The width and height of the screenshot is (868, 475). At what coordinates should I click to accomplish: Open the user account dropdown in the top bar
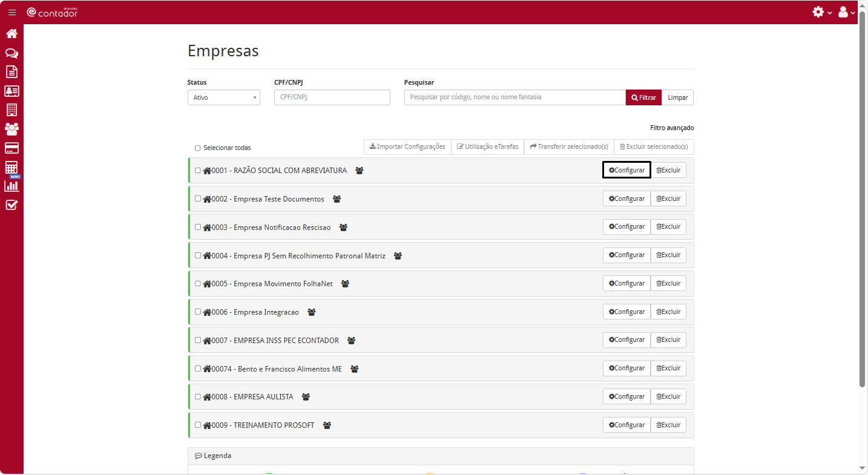tap(846, 12)
